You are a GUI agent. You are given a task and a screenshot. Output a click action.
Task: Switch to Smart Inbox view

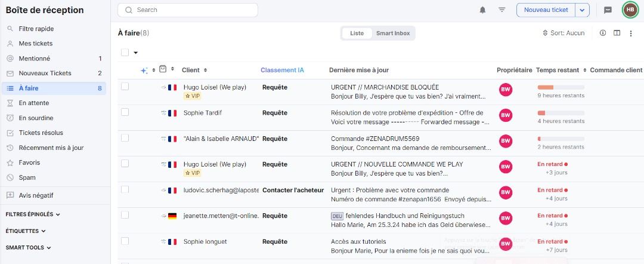click(393, 33)
